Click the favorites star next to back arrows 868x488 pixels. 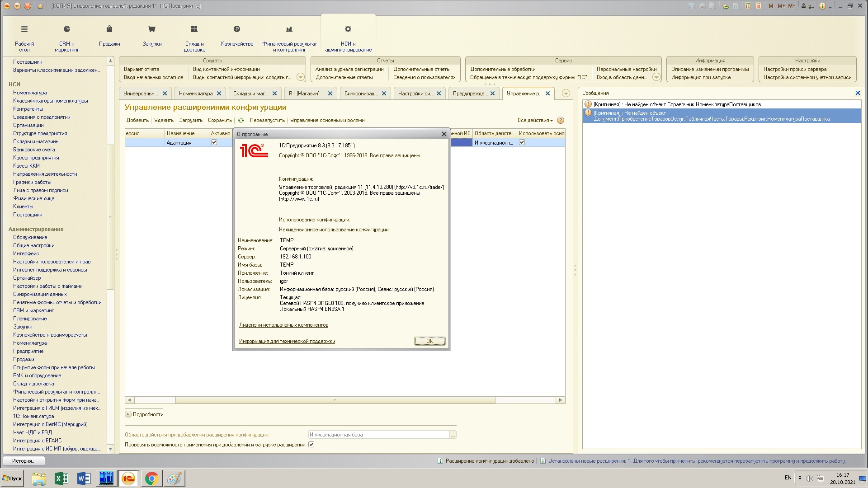40,6
